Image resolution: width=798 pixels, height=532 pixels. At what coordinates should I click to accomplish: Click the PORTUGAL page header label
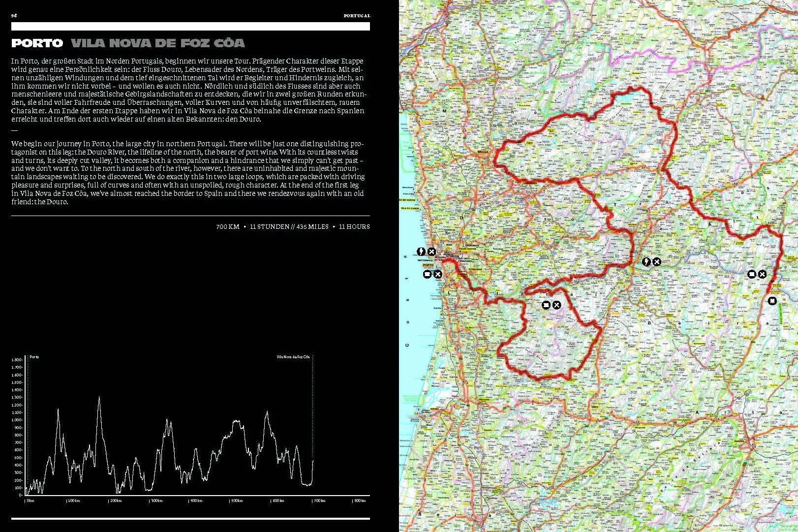(357, 16)
